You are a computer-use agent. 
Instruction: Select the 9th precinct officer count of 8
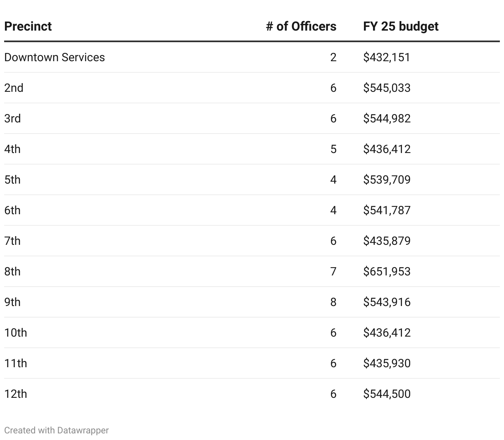click(x=333, y=302)
